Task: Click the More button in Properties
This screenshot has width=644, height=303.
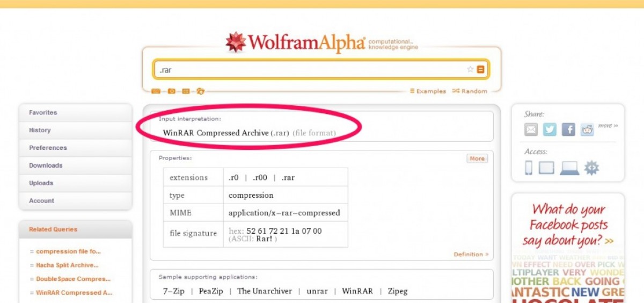Action: tap(477, 158)
